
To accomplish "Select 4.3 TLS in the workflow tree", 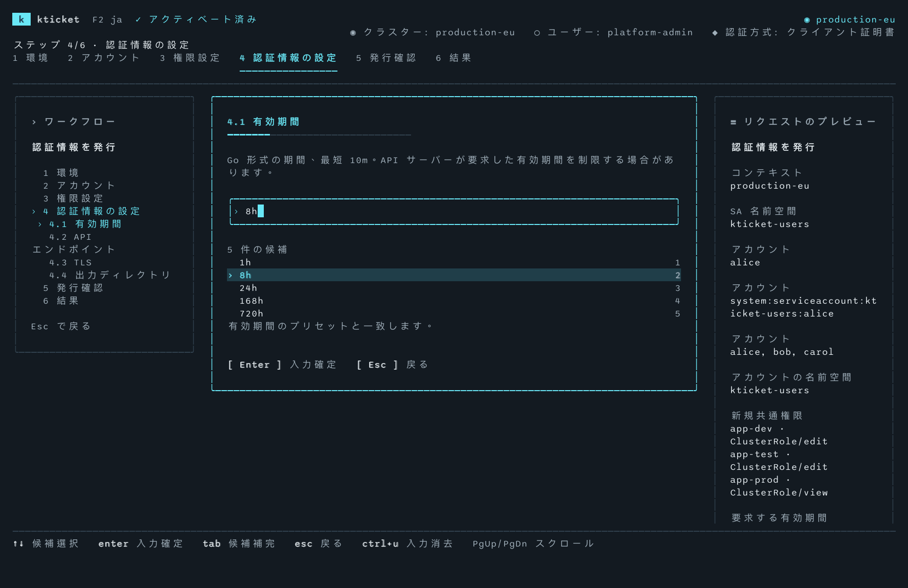I will [71, 262].
